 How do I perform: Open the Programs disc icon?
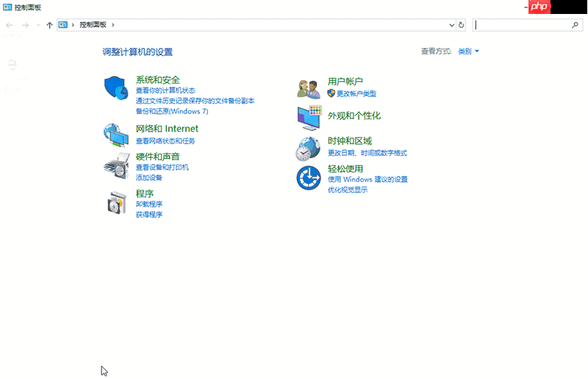pyautogui.click(x=117, y=202)
